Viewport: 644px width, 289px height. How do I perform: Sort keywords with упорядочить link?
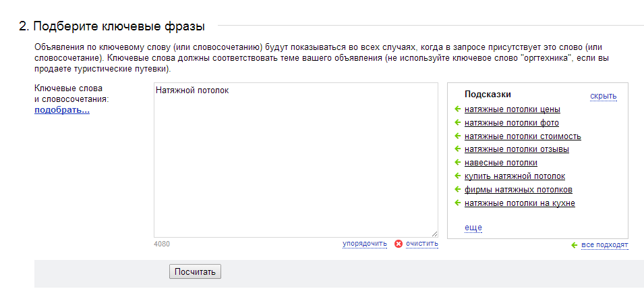[365, 244]
